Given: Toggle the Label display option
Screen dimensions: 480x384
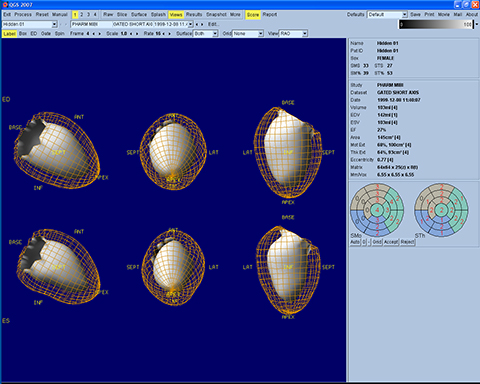Looking at the screenshot, I should [9, 34].
